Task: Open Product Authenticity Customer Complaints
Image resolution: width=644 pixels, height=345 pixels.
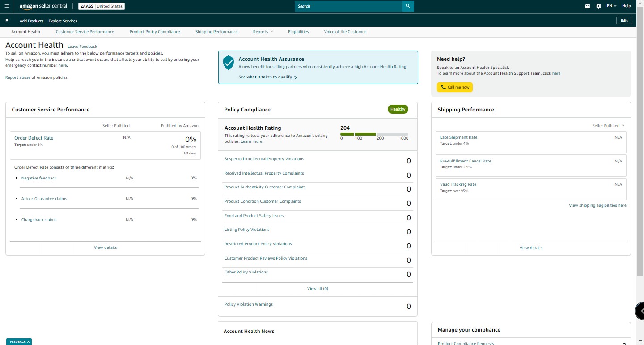Action: pos(265,187)
